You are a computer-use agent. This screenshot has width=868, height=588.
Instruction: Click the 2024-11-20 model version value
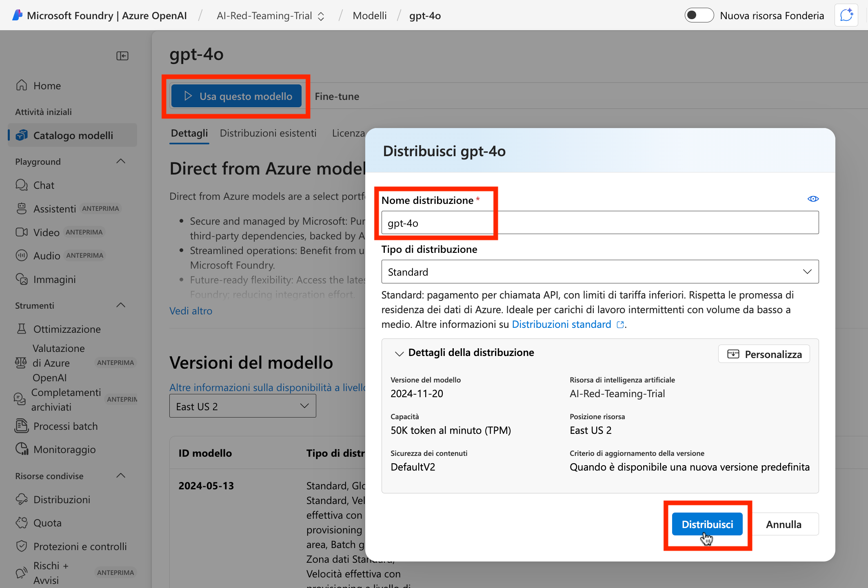[417, 394]
